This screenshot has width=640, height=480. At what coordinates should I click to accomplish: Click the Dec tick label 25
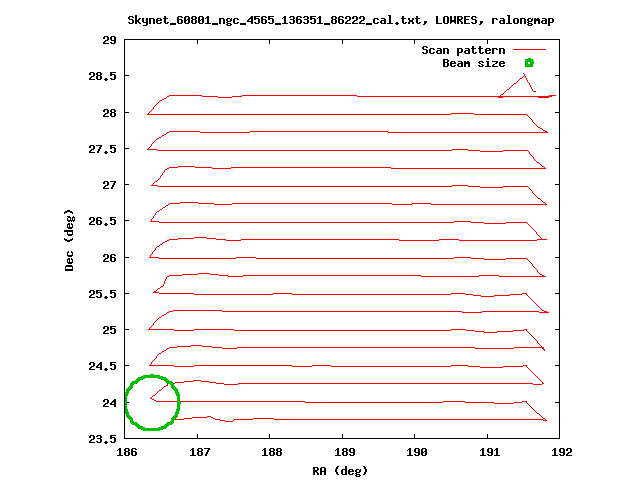(109, 330)
